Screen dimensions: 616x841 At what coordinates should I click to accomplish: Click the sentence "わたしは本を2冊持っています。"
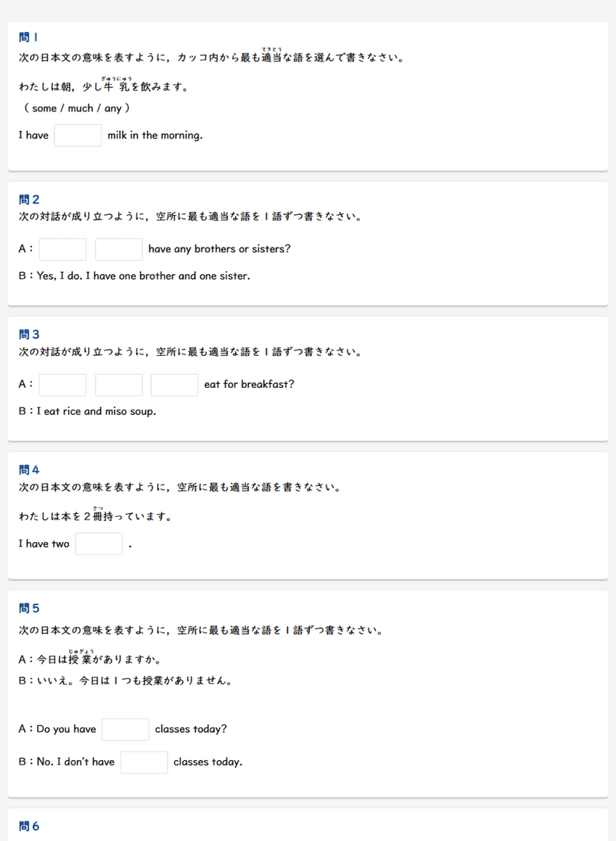point(95,516)
